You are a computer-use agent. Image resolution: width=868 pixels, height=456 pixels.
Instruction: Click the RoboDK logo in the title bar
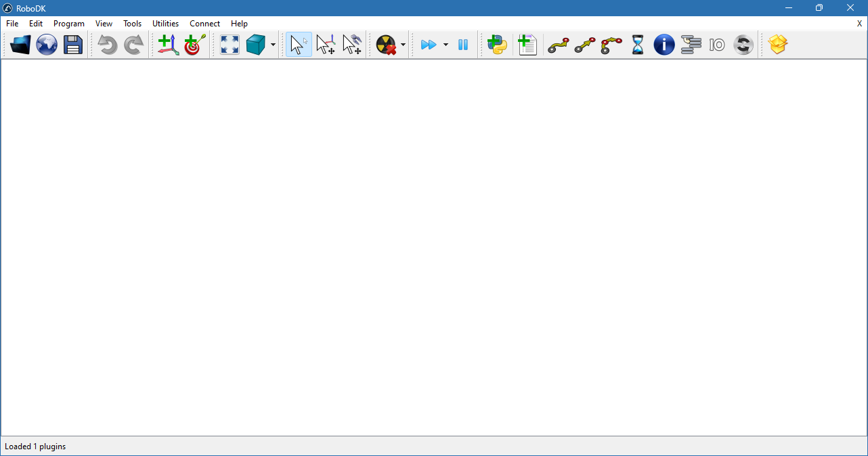tap(8, 8)
